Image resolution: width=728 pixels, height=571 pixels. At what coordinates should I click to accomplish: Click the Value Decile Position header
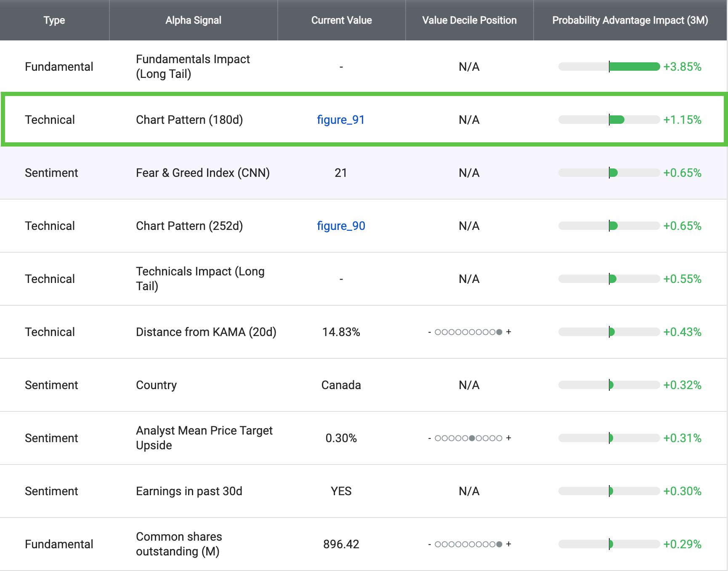pos(468,20)
